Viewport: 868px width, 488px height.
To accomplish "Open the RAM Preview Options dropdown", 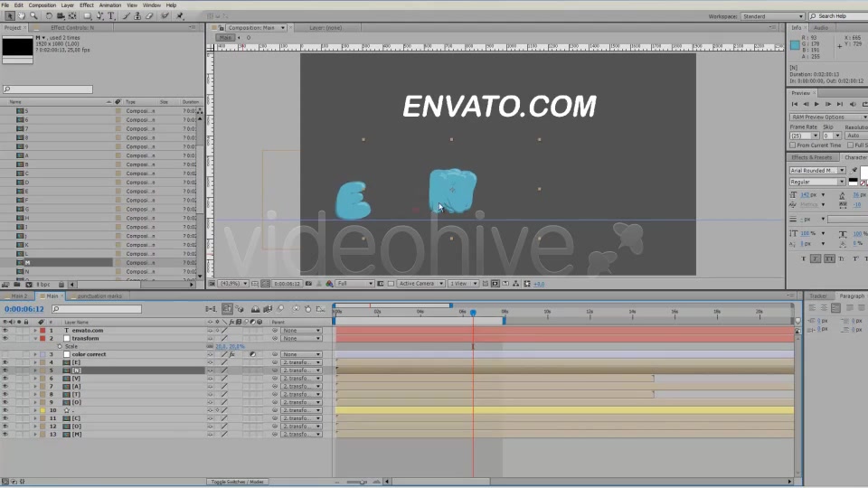I will [x=829, y=117].
